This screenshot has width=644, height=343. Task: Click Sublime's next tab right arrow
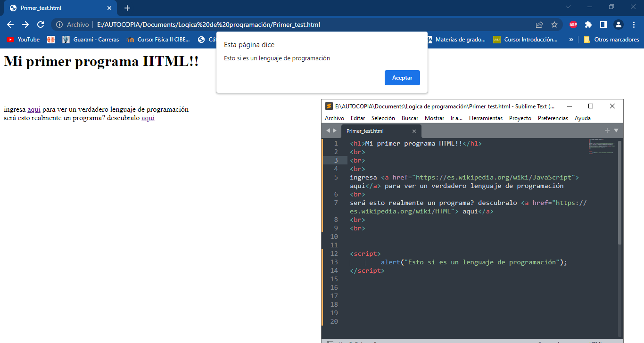coord(335,131)
